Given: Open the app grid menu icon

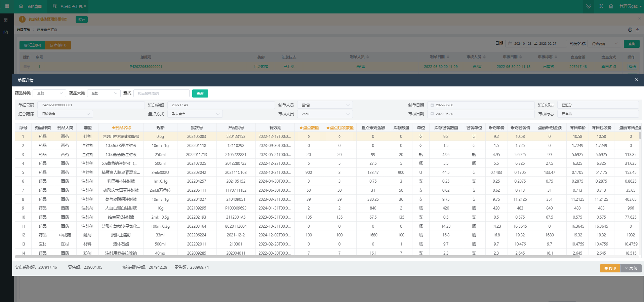Looking at the screenshot, I should click(7, 6).
